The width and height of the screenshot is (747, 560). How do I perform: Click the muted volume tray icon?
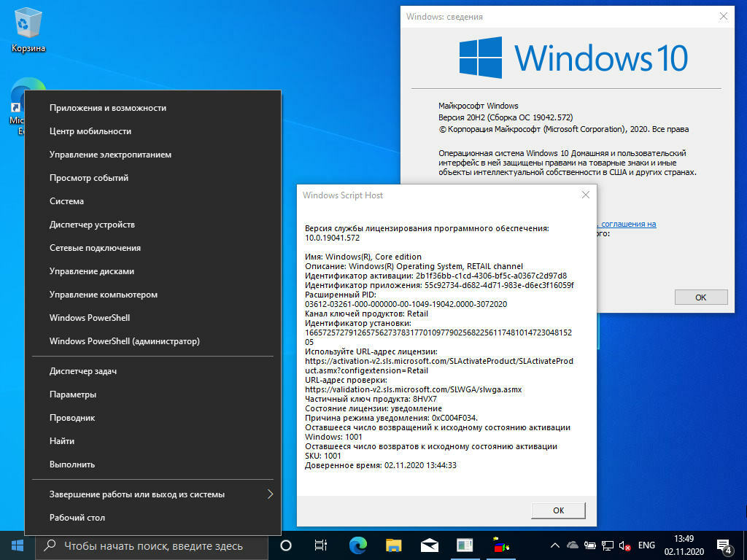point(624,545)
